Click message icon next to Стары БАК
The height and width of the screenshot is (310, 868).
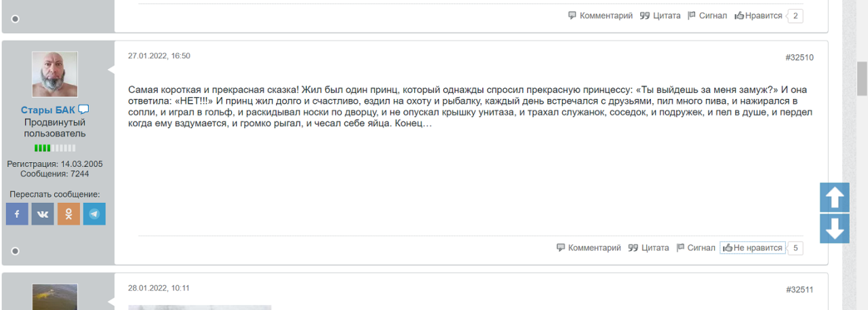pyautogui.click(x=84, y=110)
